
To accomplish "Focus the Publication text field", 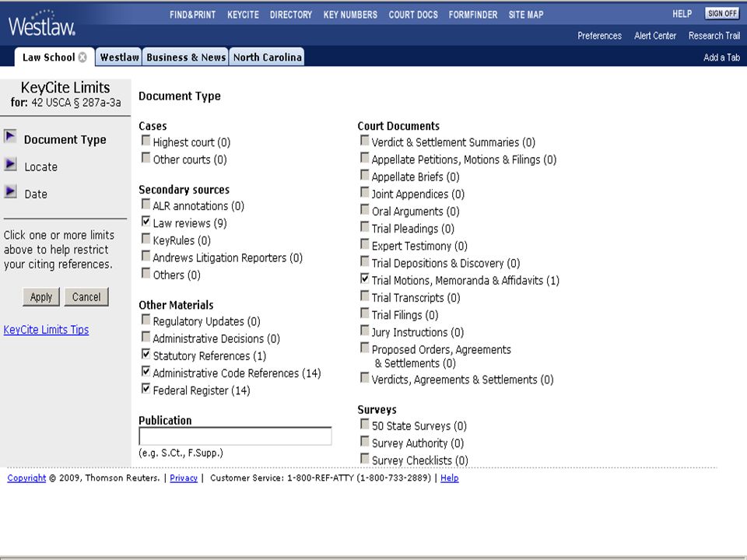I will [x=235, y=436].
